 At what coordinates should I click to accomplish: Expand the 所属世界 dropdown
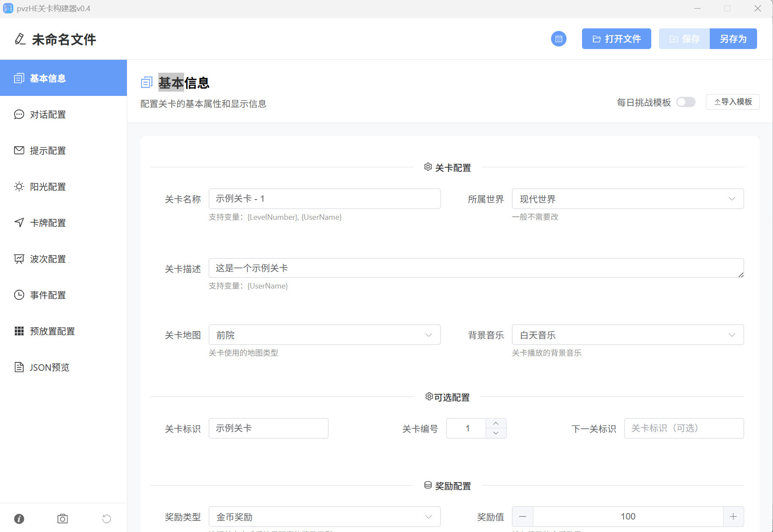point(628,199)
